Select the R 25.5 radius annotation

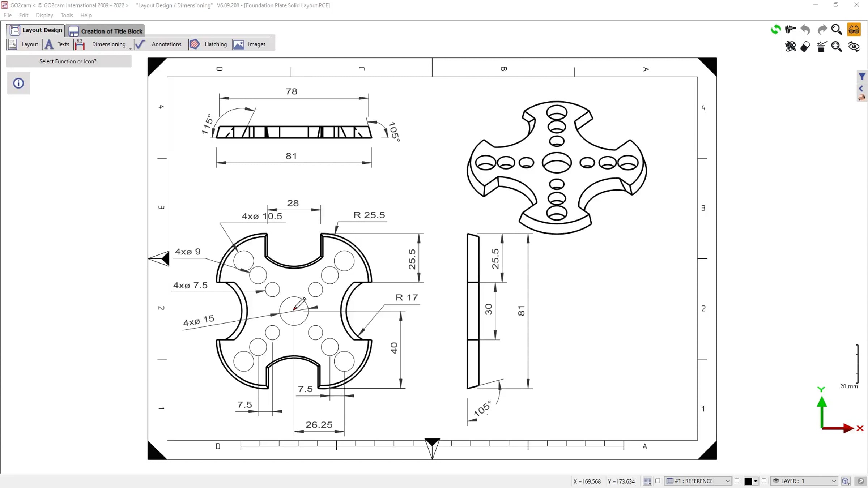pyautogui.click(x=369, y=215)
